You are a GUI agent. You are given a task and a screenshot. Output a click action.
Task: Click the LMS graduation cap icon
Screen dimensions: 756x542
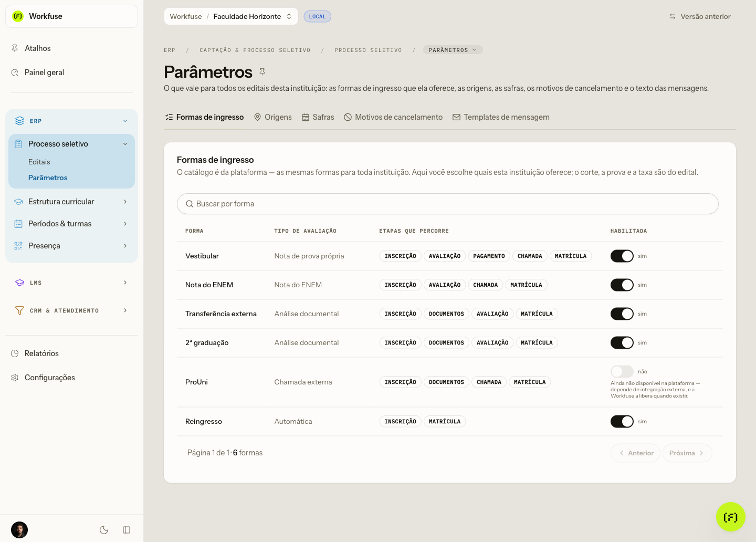click(19, 283)
